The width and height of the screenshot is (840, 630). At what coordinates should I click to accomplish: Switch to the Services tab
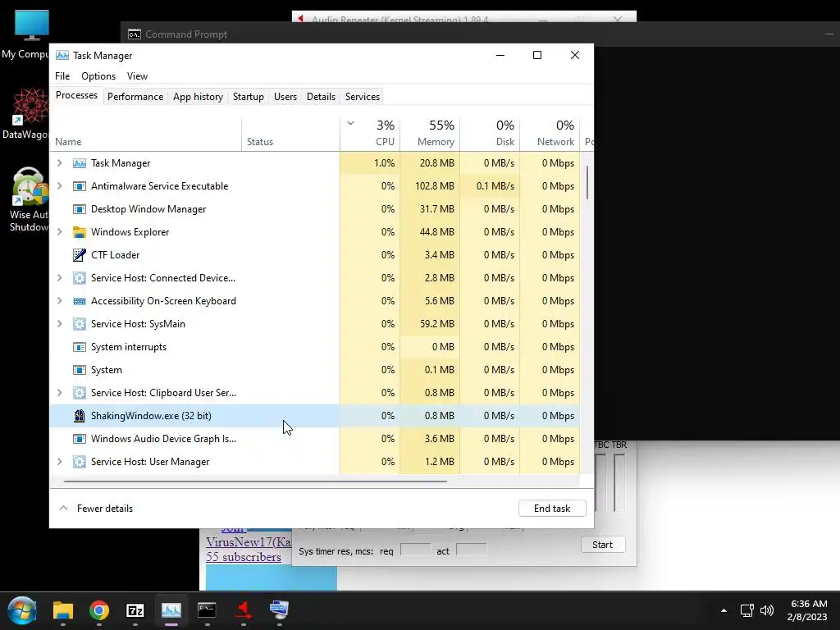[362, 97]
